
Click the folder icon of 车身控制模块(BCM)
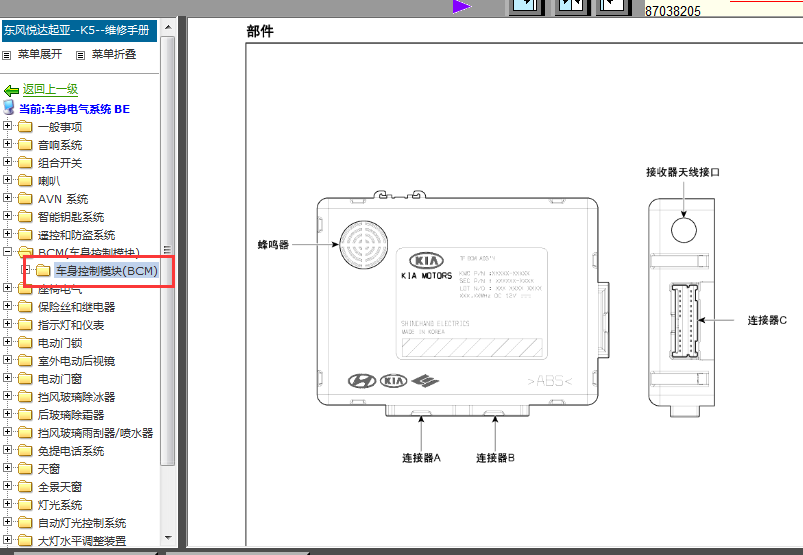point(43,270)
